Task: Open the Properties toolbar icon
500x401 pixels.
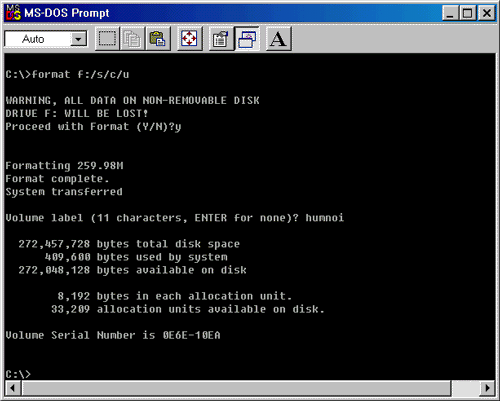Action: click(221, 39)
